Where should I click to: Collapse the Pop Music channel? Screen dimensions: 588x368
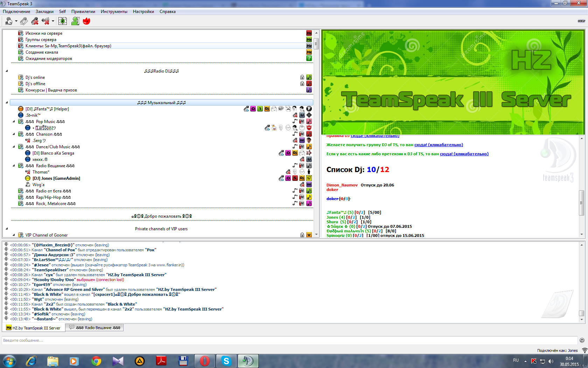click(14, 122)
